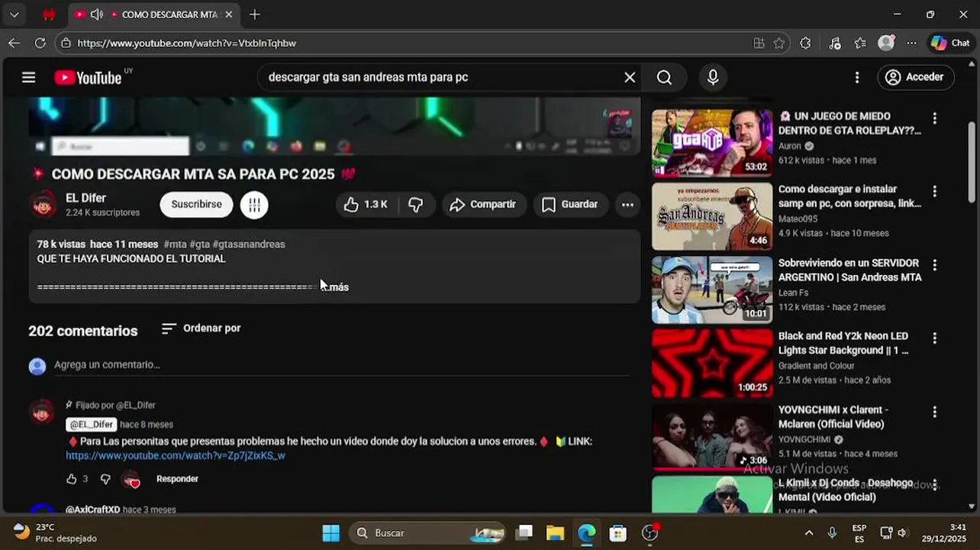Mute the tab via speaker icon

pos(97,15)
